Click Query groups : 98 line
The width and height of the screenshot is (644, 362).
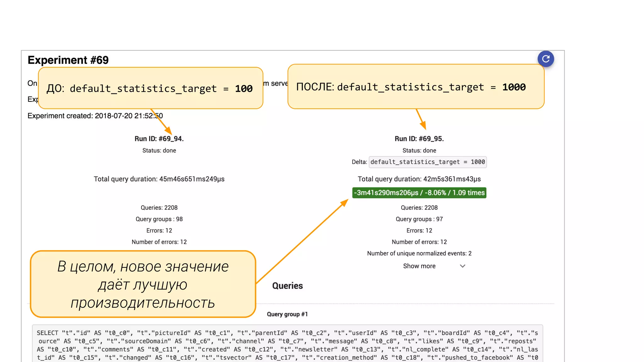point(159,219)
